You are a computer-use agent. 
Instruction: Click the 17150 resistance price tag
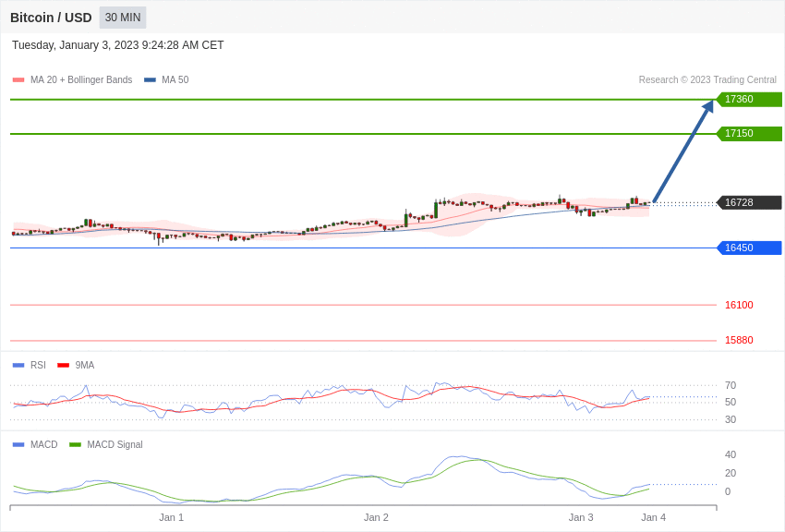749,134
